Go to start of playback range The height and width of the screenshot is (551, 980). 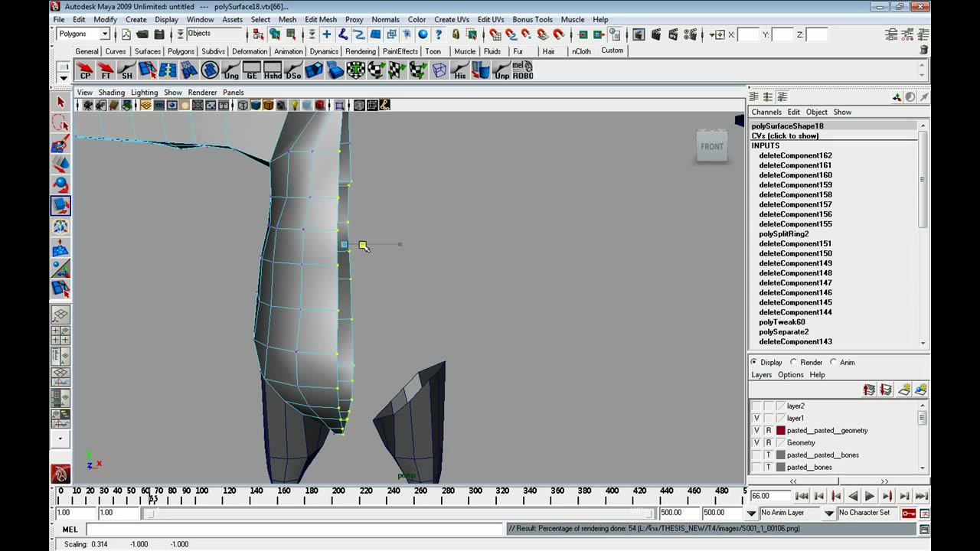802,497
